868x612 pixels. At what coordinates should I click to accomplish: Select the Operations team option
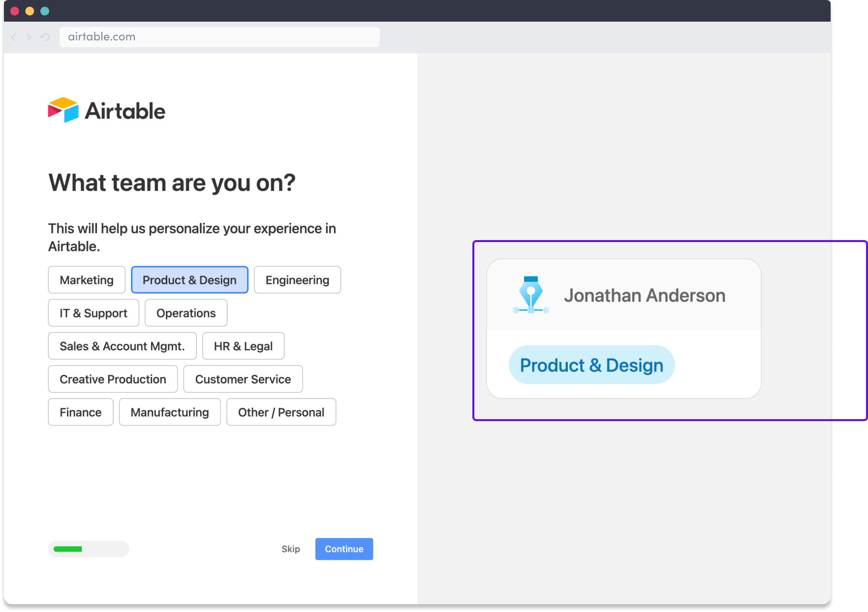(x=186, y=312)
